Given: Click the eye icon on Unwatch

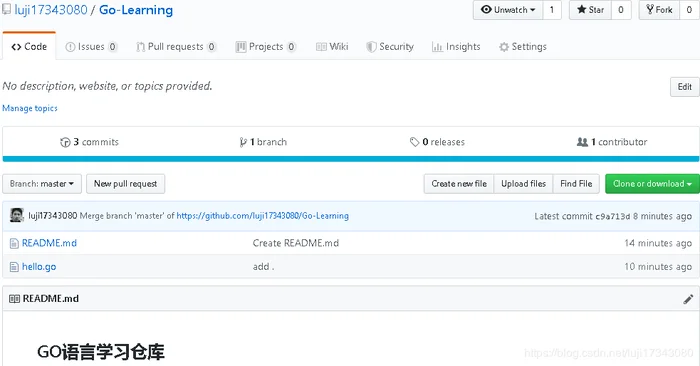Looking at the screenshot, I should (x=486, y=9).
